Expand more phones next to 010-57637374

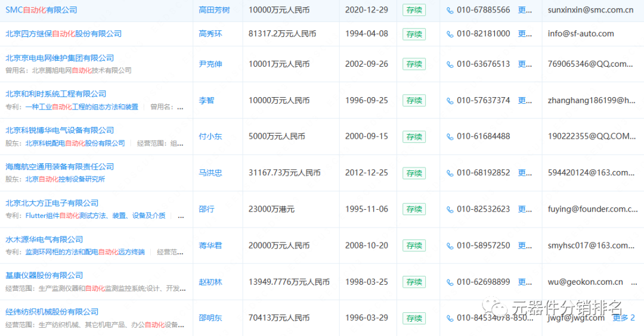(x=525, y=100)
